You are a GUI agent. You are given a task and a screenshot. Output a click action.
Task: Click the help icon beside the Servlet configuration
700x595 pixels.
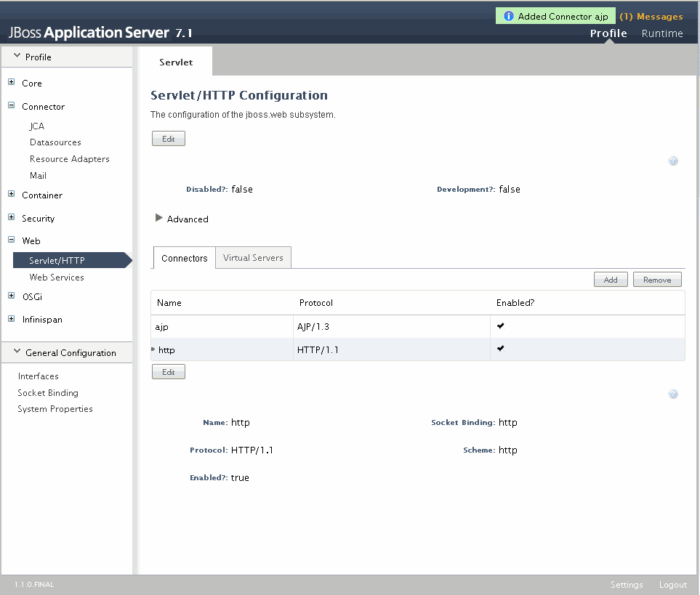pos(673,161)
